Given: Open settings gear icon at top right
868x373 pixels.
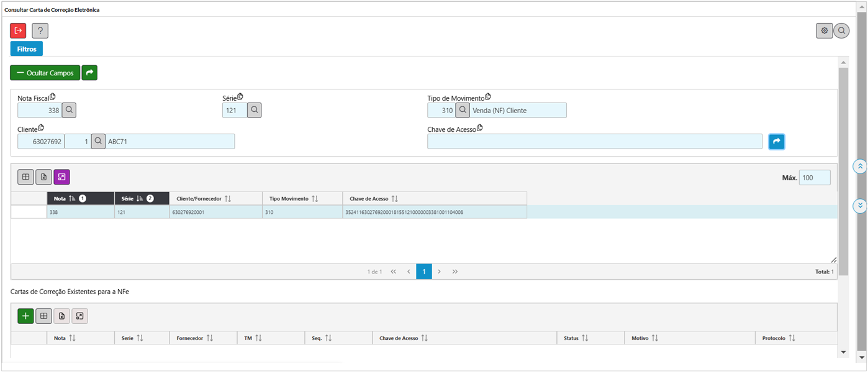Looking at the screenshot, I should point(824,30).
